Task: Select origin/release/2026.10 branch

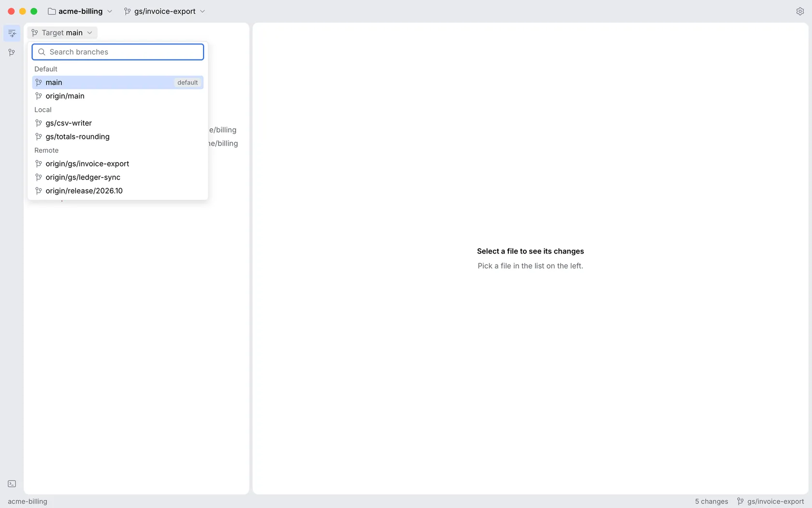Action: coord(118,191)
